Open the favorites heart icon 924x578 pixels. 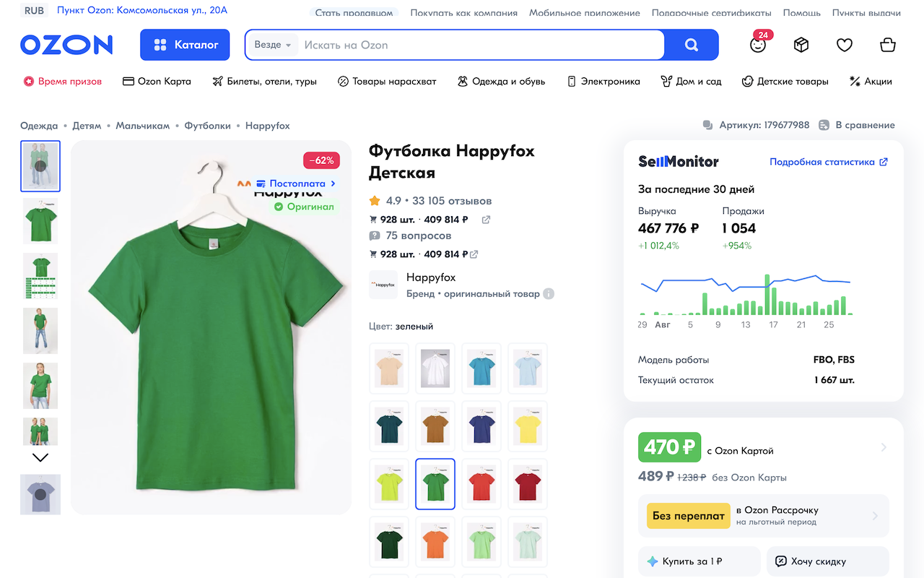click(844, 45)
